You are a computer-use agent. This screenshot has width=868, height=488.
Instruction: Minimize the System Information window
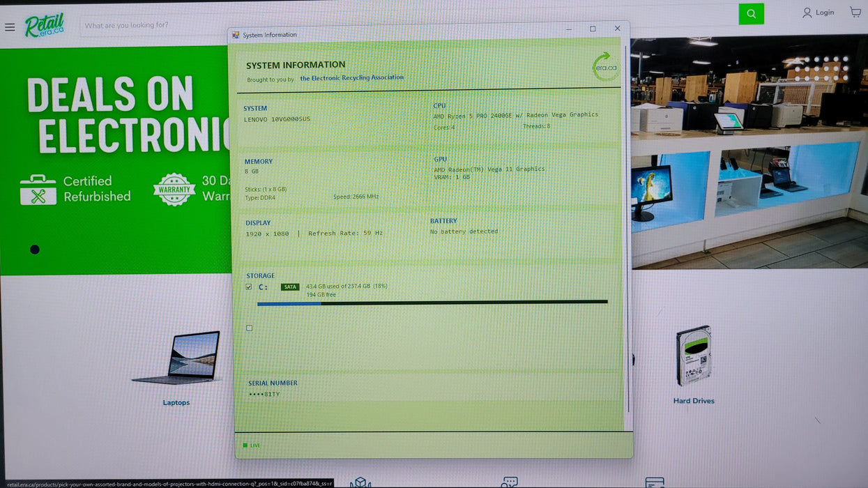click(x=569, y=29)
